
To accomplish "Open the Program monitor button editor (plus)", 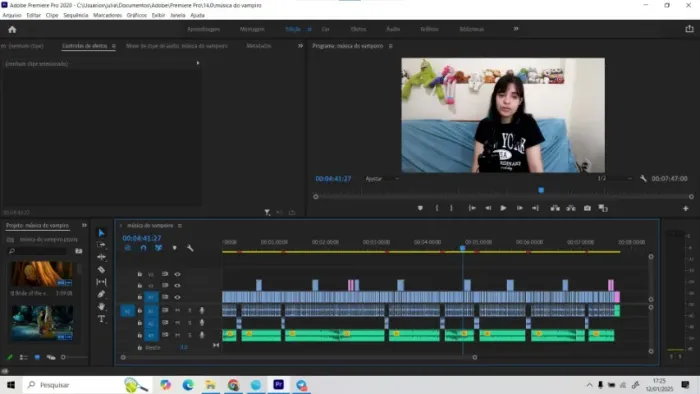I will 686,208.
